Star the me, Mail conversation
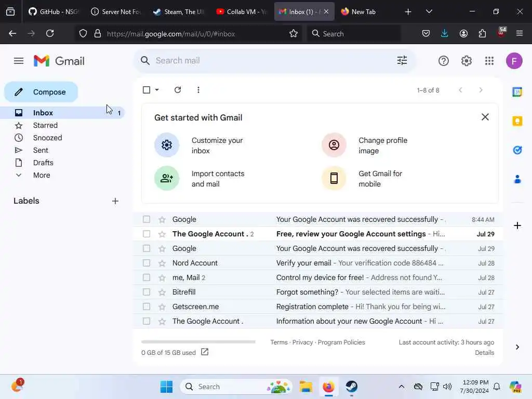This screenshot has height=399, width=532. click(x=162, y=278)
